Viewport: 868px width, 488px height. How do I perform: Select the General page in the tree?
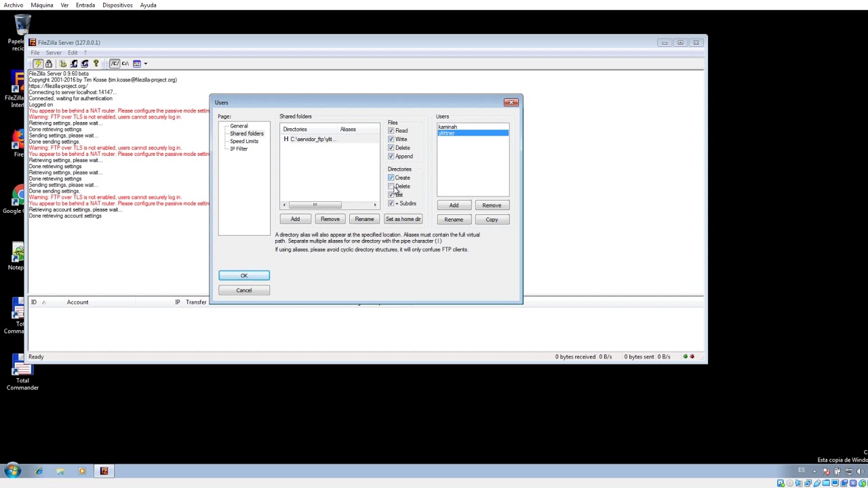(x=239, y=126)
